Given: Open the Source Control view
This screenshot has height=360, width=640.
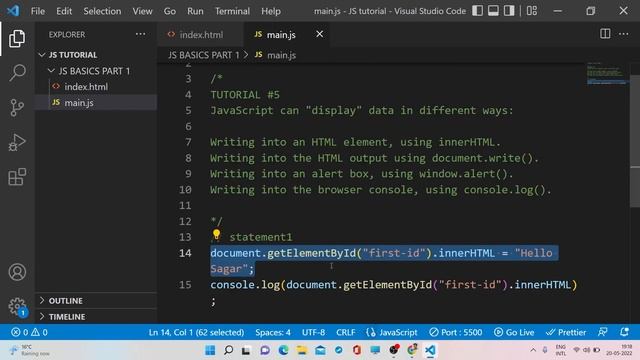Looking at the screenshot, I should (x=17, y=108).
